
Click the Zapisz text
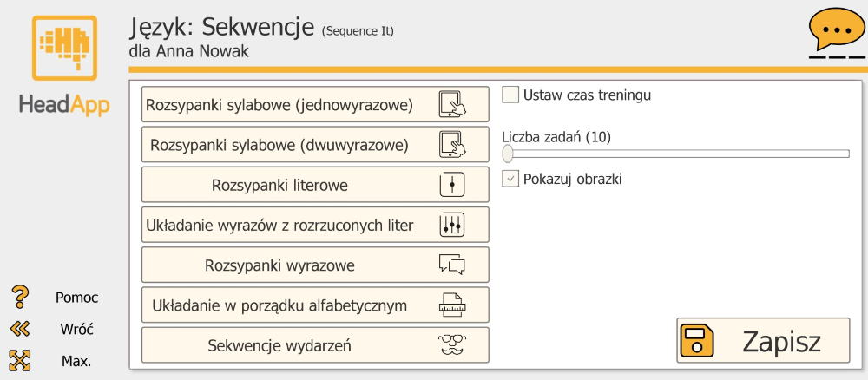(x=781, y=341)
